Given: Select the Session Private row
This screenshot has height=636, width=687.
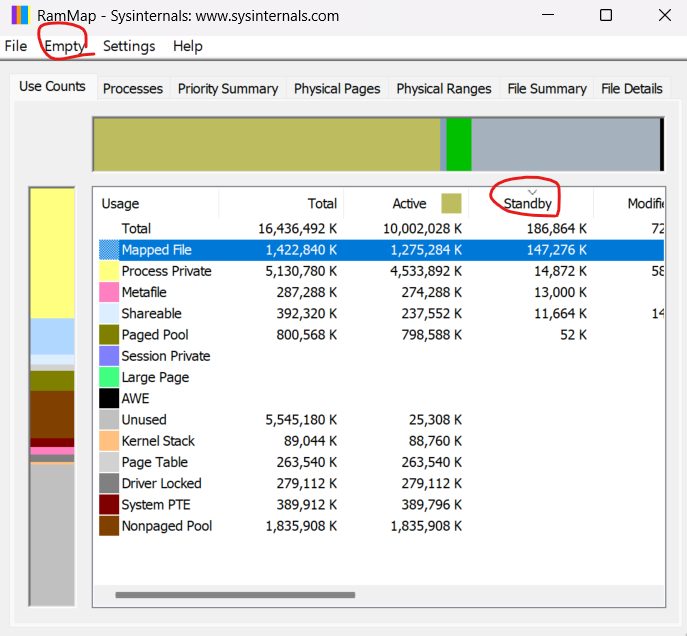Looking at the screenshot, I should tap(379, 356).
